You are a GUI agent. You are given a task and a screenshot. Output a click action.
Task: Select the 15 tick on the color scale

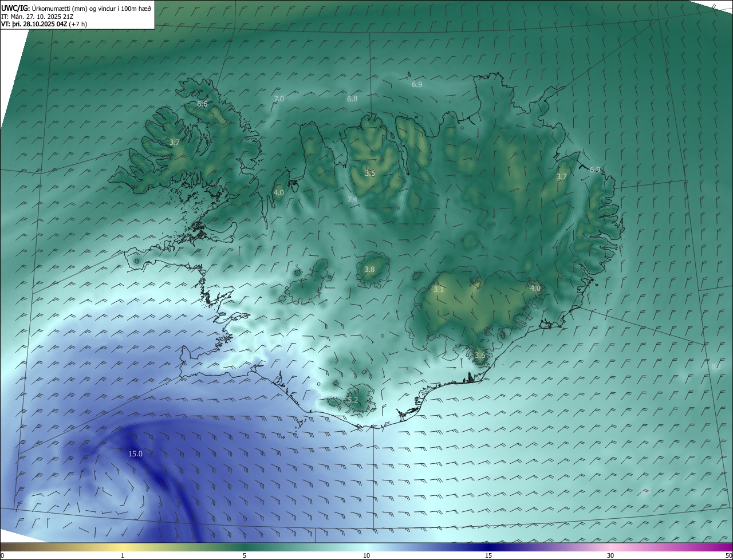pos(488,555)
